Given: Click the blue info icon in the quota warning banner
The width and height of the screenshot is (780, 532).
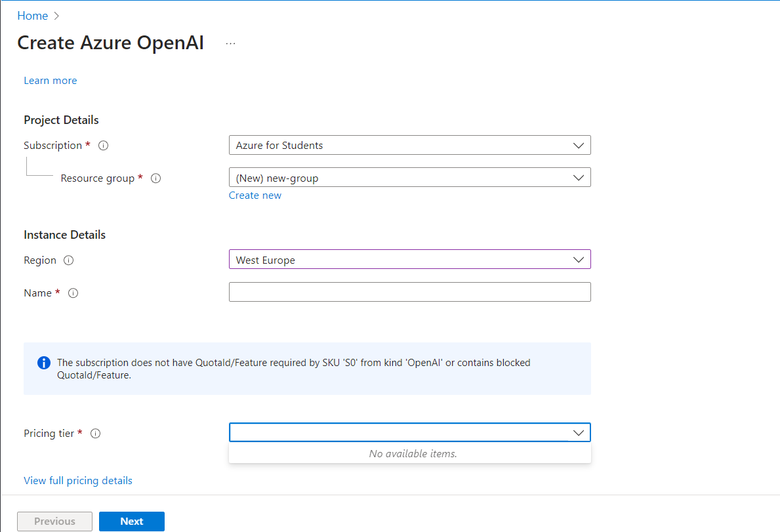Looking at the screenshot, I should tap(44, 362).
